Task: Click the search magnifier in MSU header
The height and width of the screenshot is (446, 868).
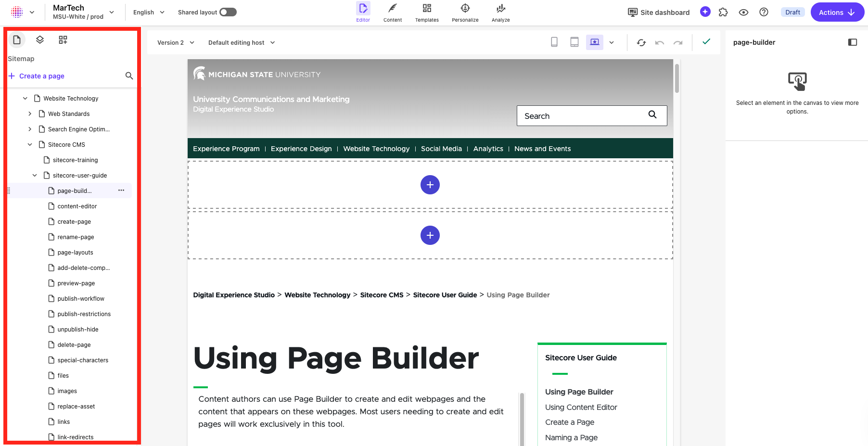Action: [652, 115]
